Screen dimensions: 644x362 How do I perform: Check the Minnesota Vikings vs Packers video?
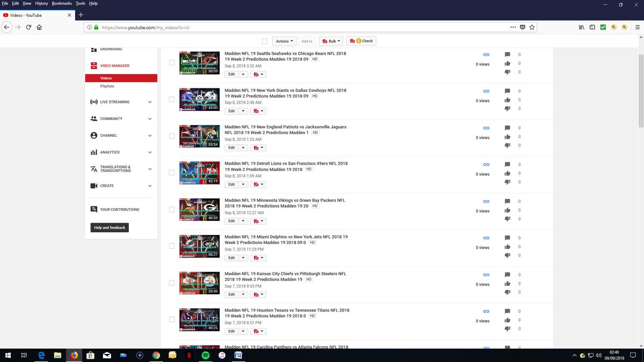click(x=172, y=209)
